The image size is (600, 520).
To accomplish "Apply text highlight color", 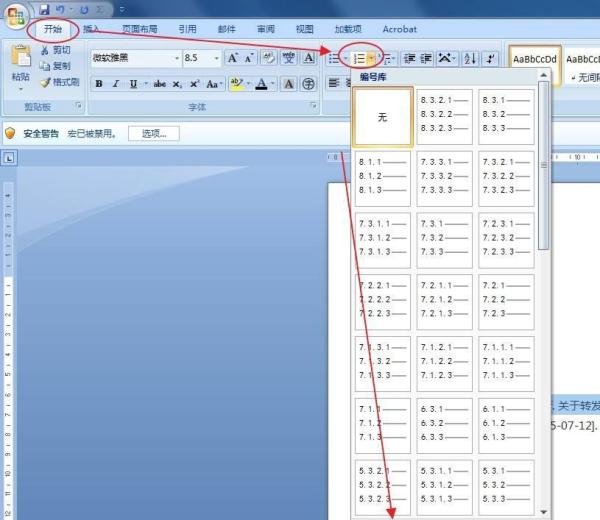I will pos(237,83).
